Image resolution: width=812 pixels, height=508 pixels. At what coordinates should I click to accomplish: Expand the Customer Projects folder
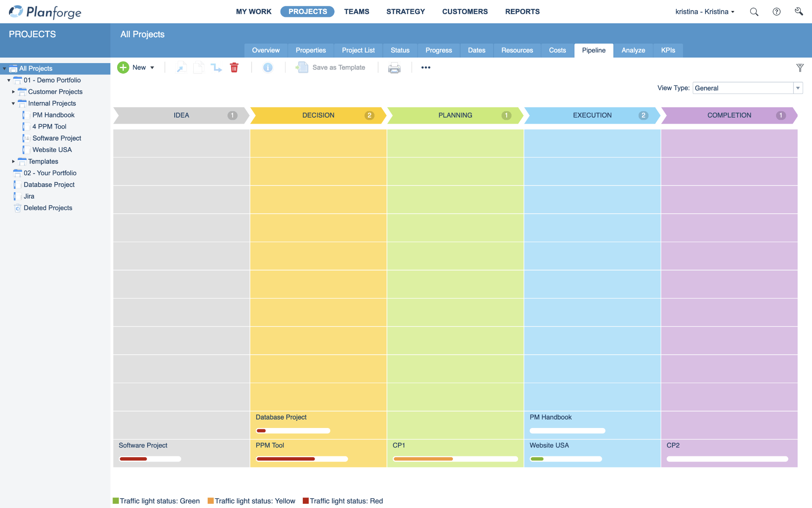(14, 92)
